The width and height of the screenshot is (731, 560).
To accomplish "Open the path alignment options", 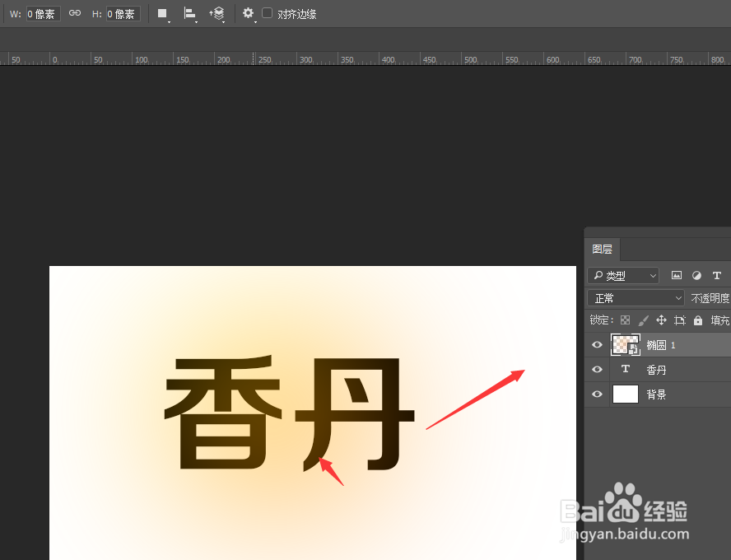I will (191, 13).
